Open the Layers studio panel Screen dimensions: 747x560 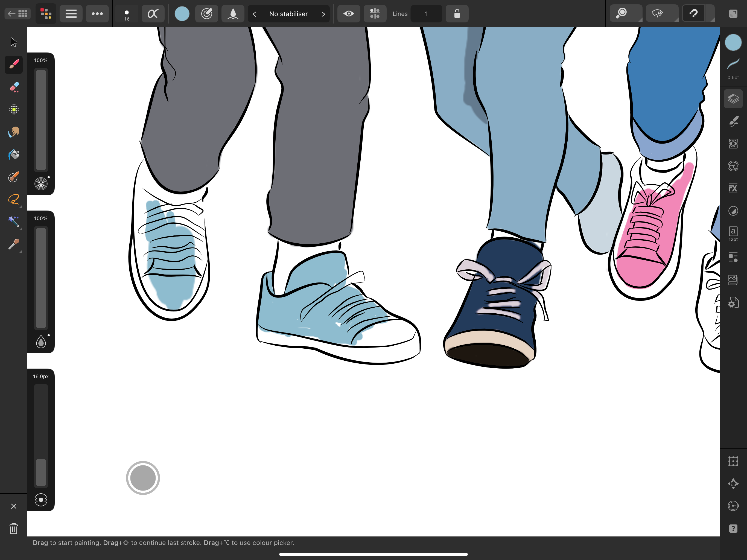coord(733,99)
